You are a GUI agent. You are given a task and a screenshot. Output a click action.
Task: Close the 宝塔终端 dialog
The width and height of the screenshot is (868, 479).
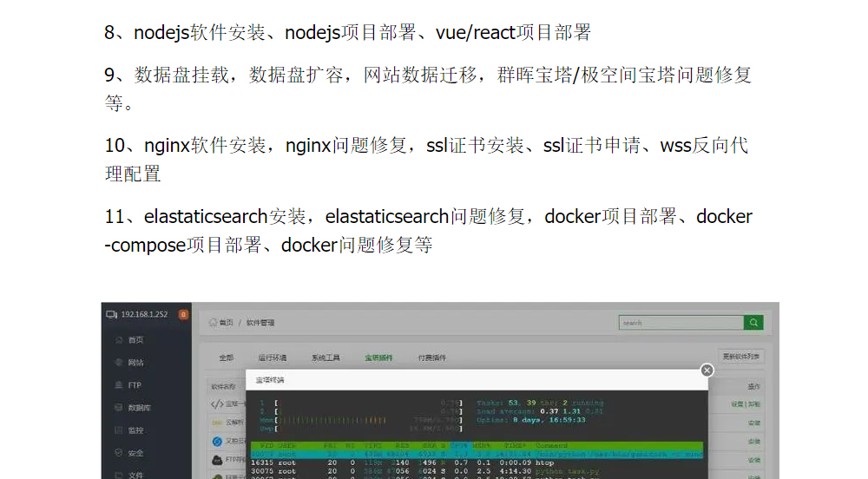(707, 371)
